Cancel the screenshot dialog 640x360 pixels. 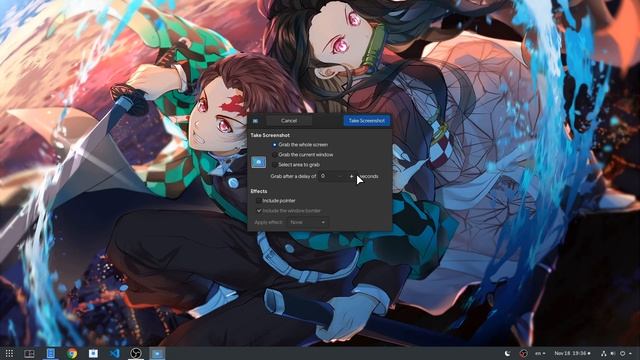tap(289, 120)
